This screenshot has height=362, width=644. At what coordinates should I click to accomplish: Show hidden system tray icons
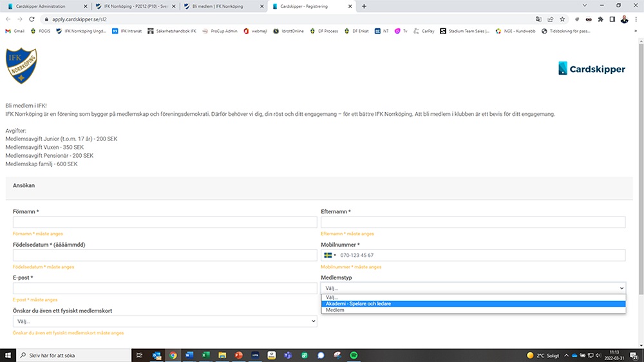click(x=566, y=356)
